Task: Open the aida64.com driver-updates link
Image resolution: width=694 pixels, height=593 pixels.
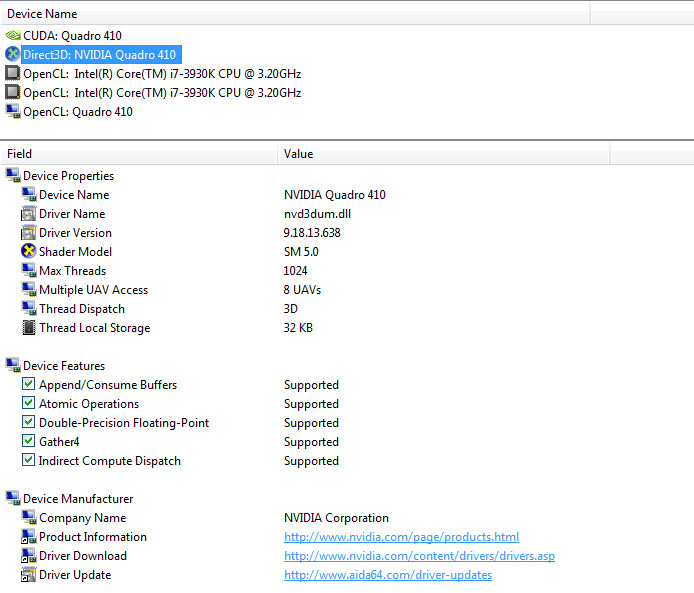Action: pyautogui.click(x=388, y=575)
